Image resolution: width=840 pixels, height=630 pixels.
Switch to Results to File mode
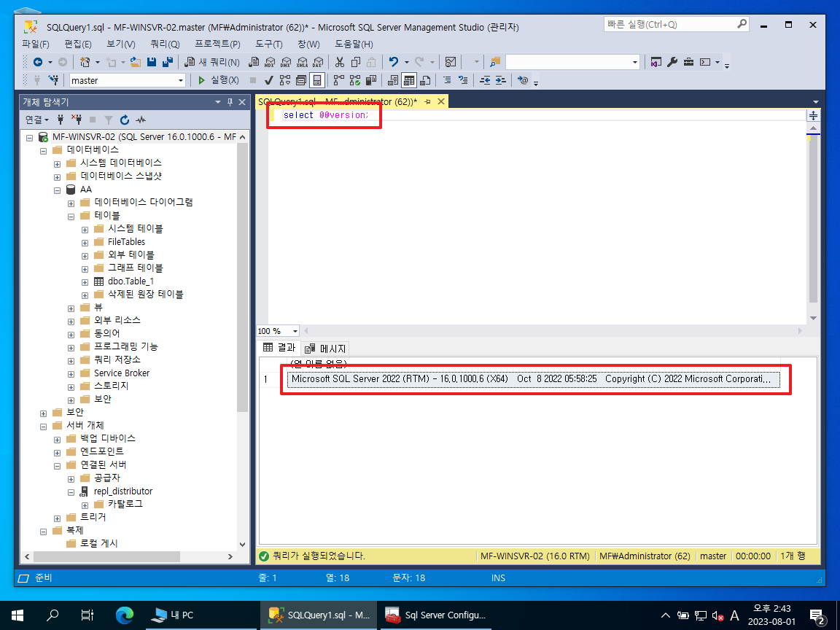point(425,80)
